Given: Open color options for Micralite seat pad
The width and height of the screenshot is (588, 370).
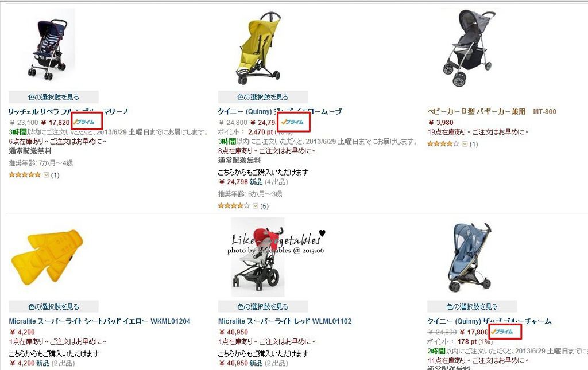Looking at the screenshot, I should (53, 307).
